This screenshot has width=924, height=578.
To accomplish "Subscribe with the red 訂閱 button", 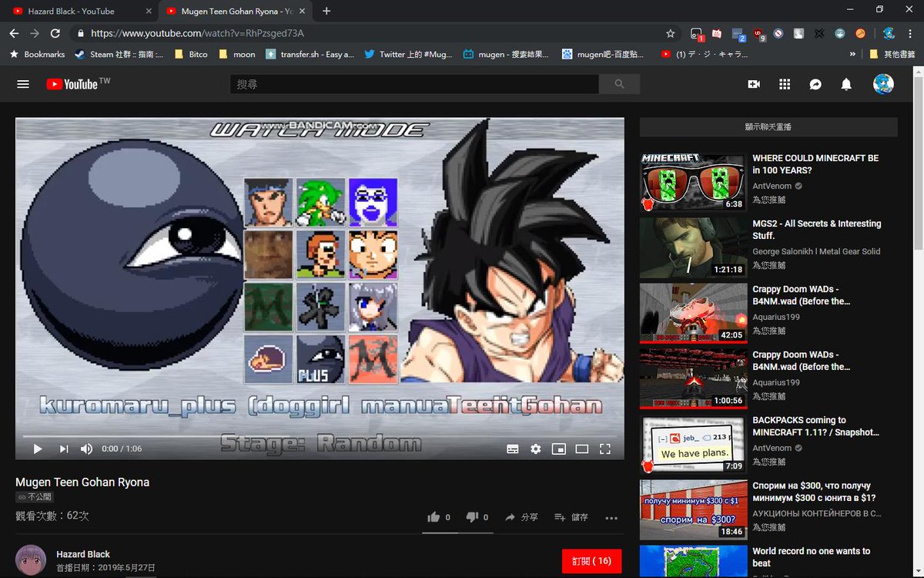I will [x=591, y=560].
